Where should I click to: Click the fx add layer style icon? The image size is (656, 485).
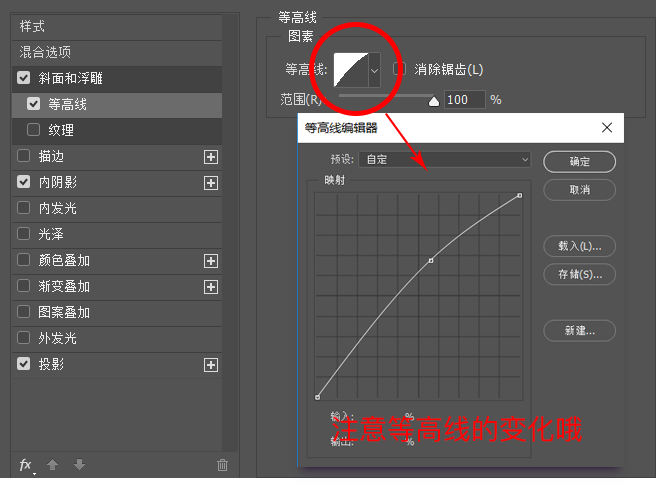[26, 465]
